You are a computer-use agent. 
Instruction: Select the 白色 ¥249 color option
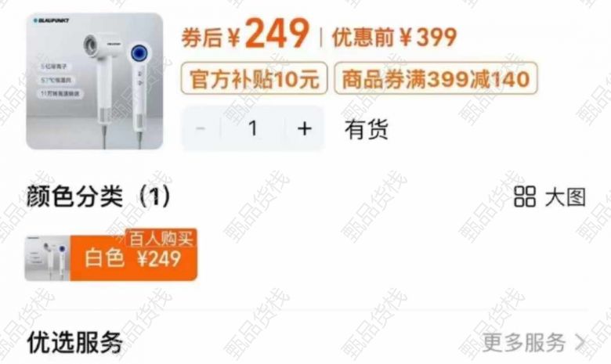click(111, 258)
